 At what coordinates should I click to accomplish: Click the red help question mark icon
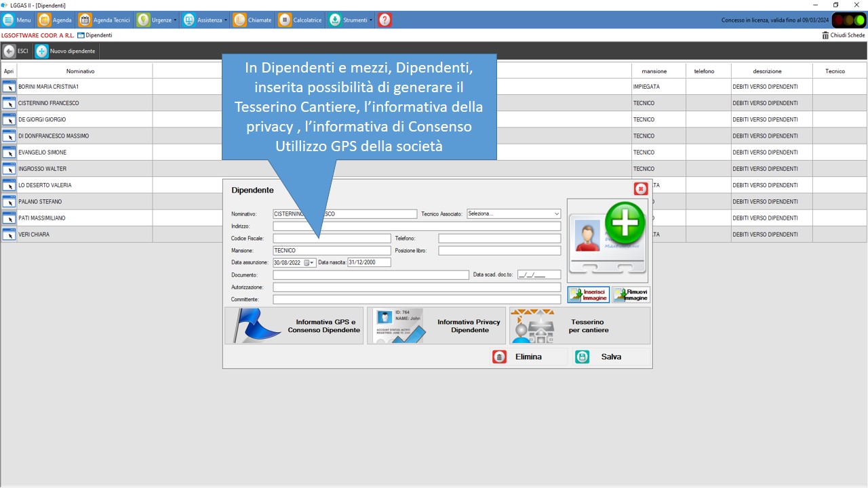coord(384,20)
